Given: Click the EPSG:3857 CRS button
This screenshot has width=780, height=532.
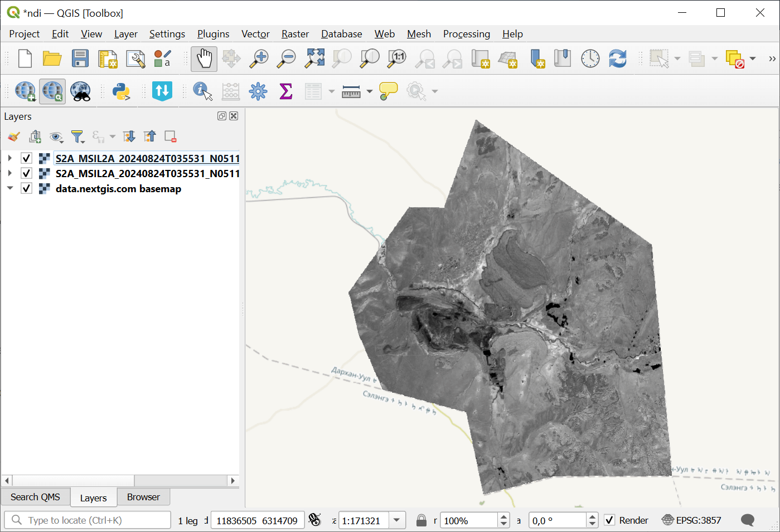Looking at the screenshot, I should click(x=692, y=520).
